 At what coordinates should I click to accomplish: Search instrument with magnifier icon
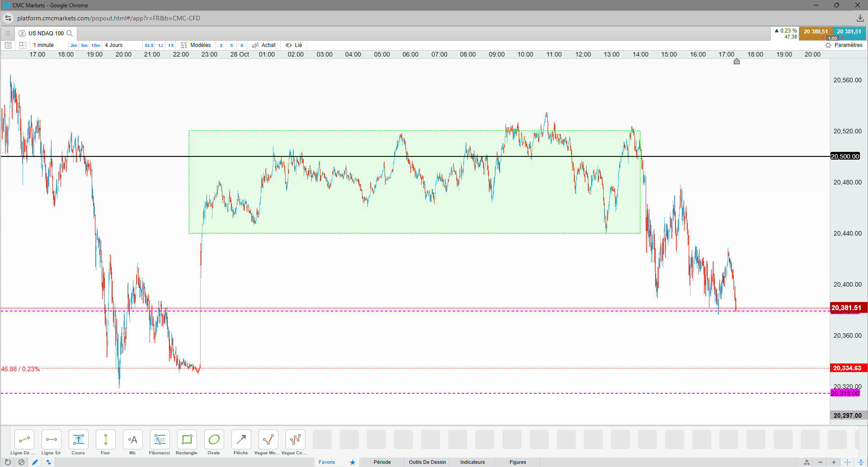coord(70,33)
